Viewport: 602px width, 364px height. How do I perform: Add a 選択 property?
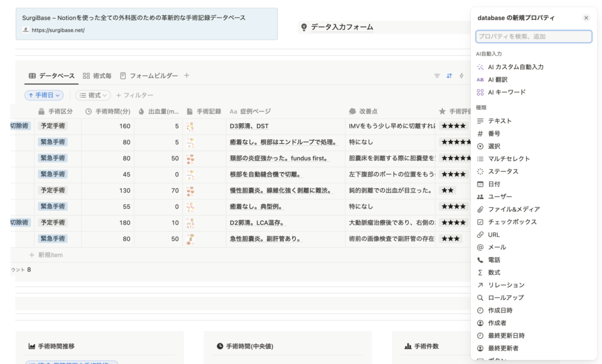pyautogui.click(x=534, y=146)
